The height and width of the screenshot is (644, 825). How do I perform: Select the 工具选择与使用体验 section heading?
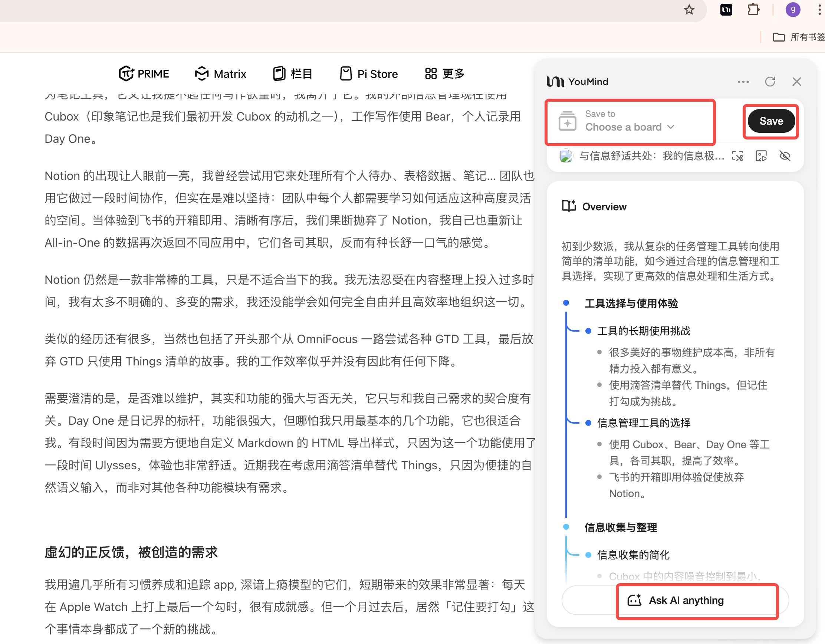tap(631, 303)
